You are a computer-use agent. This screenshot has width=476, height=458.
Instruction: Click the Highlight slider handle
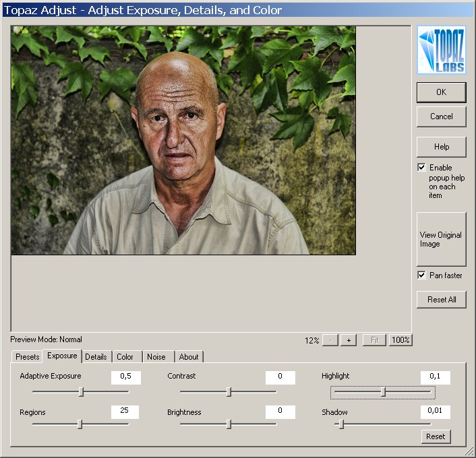(x=383, y=392)
